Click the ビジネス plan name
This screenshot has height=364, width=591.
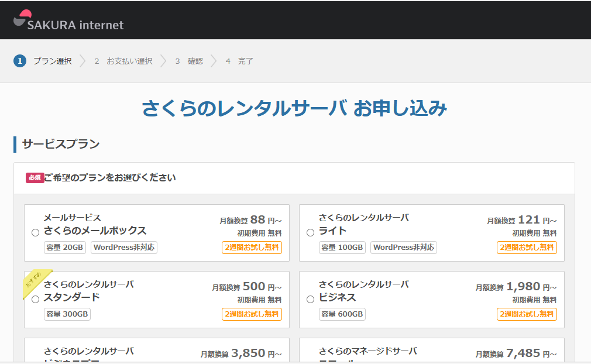(337, 297)
